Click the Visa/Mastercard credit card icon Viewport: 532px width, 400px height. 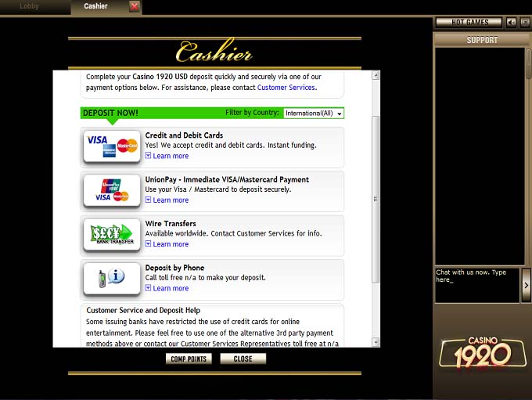pos(111,146)
